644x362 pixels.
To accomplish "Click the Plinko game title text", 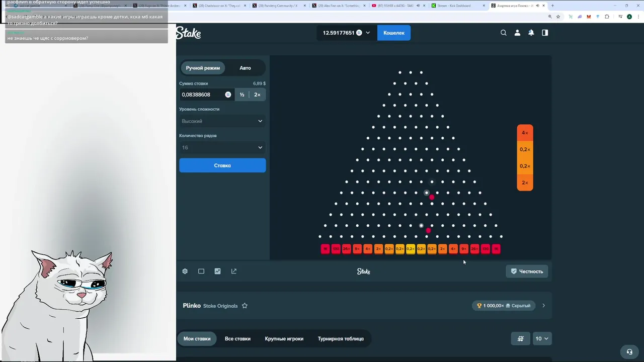I will click(x=192, y=306).
